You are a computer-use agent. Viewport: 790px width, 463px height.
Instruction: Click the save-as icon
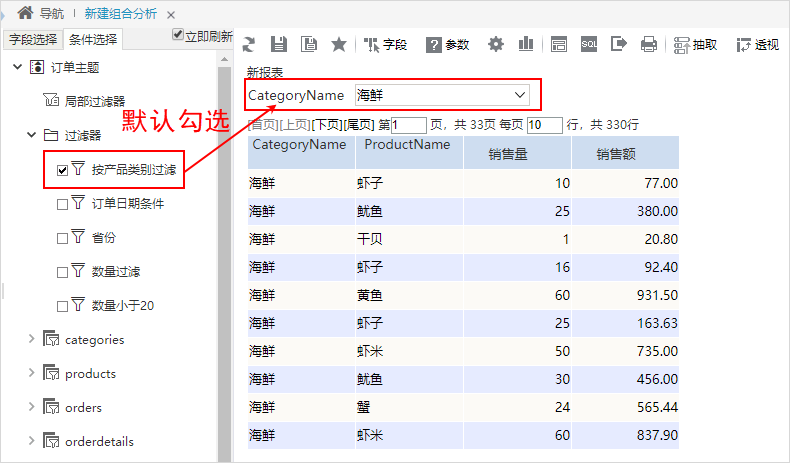click(308, 44)
